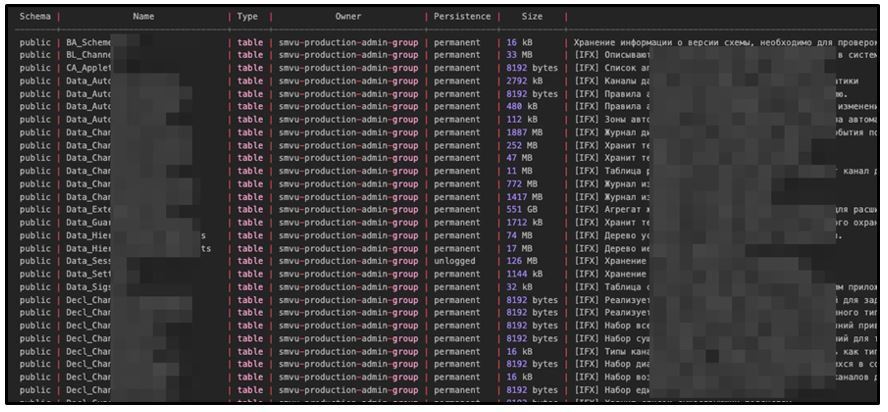Viewport: 888px width, 412px height.
Task: Click the Data_Sess table name
Action: pos(89,262)
